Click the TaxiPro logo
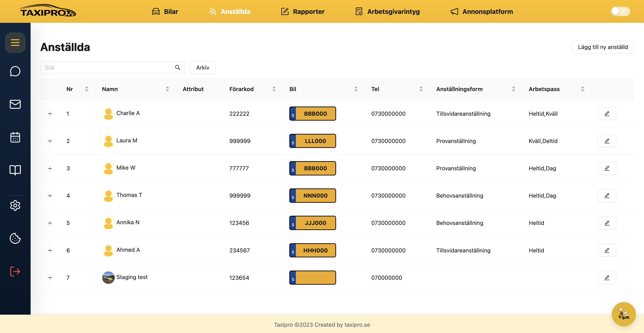 click(48, 11)
